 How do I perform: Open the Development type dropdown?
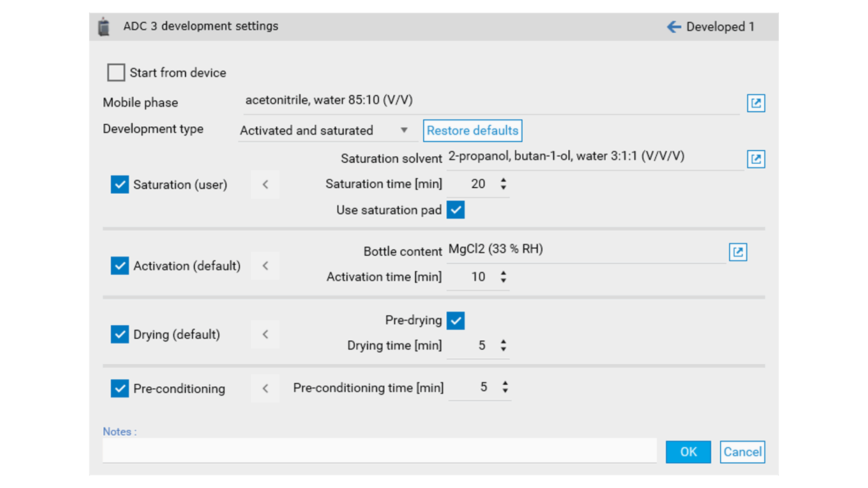click(404, 130)
